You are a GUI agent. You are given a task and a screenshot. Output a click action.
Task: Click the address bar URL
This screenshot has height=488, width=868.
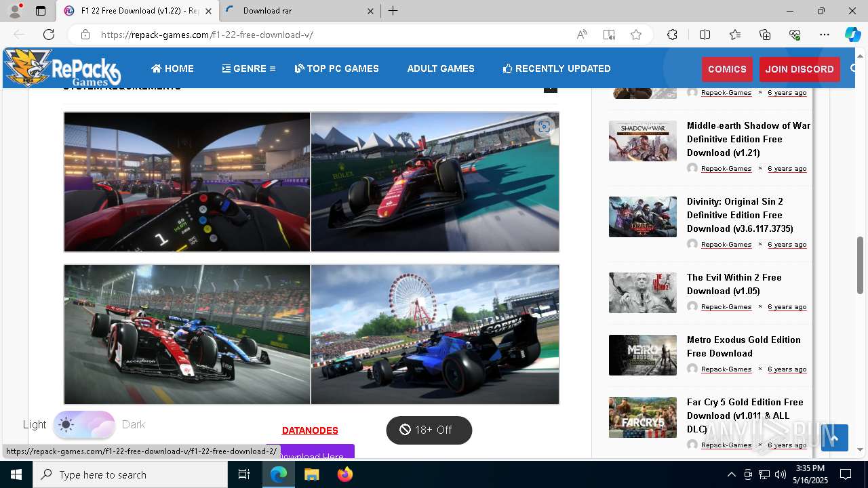click(207, 35)
